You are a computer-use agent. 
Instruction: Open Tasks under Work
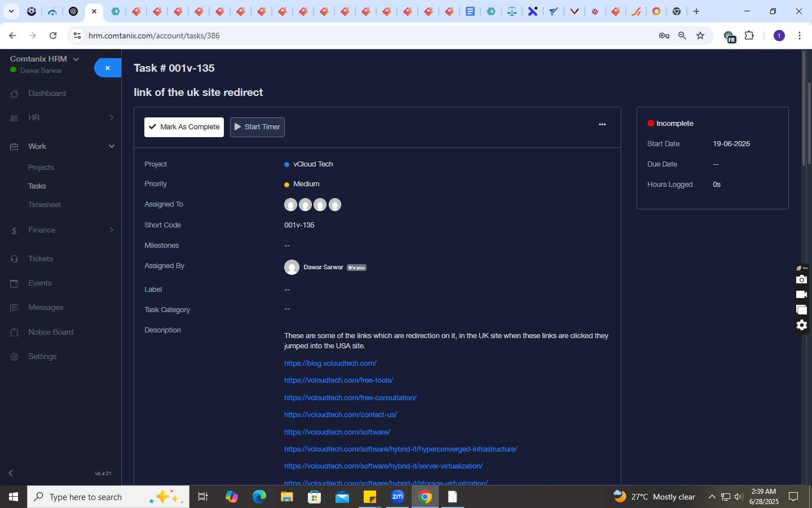tap(37, 186)
